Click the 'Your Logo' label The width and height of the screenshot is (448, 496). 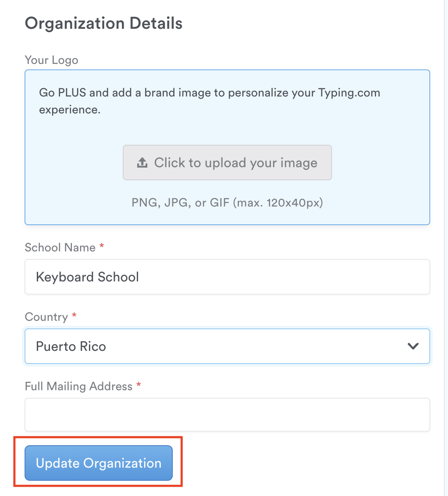(52, 60)
